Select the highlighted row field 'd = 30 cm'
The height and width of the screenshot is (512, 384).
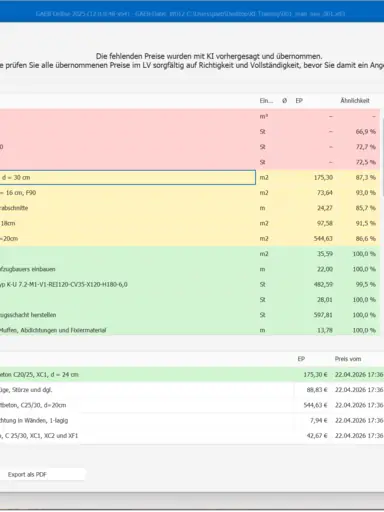pyautogui.click(x=128, y=177)
